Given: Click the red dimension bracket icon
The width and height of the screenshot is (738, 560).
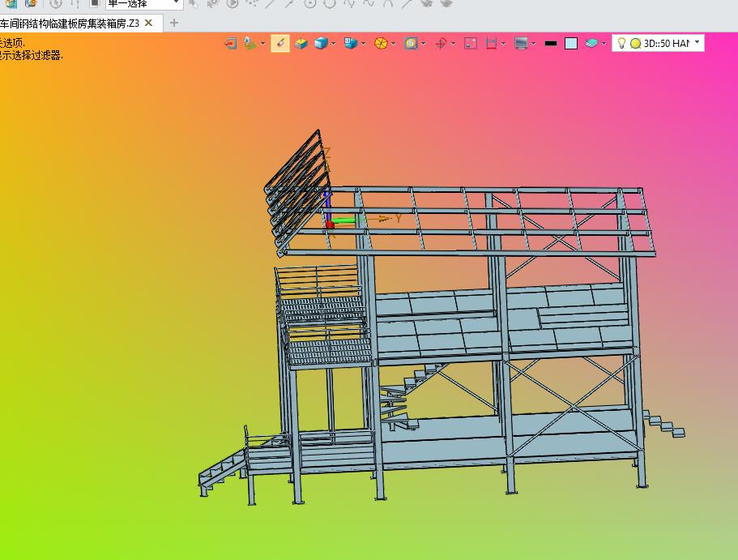Looking at the screenshot, I should (x=492, y=43).
